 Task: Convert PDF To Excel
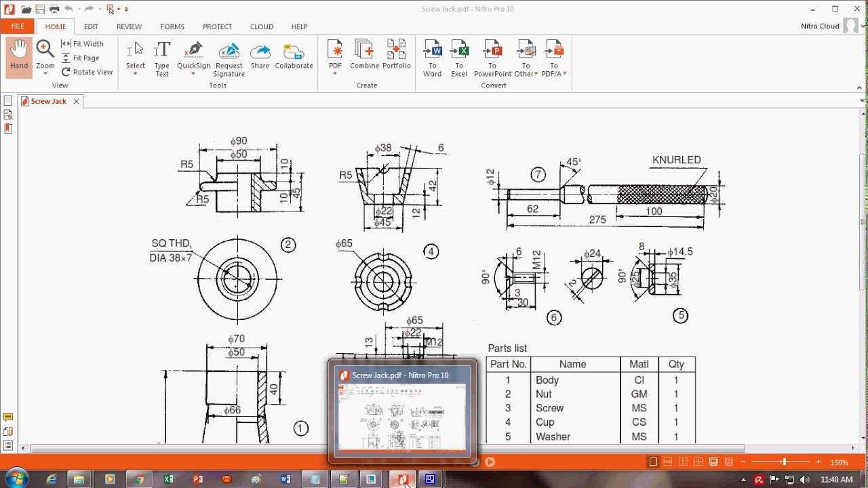(459, 58)
